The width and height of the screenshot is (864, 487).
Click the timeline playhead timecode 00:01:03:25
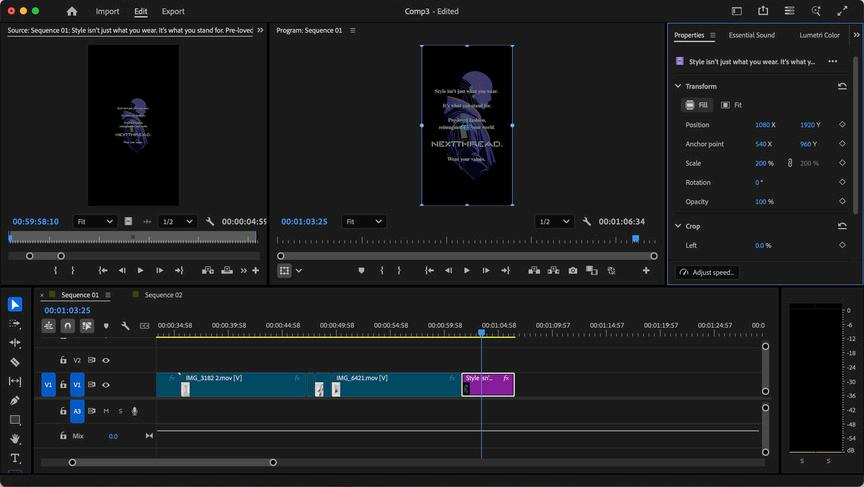tap(67, 310)
